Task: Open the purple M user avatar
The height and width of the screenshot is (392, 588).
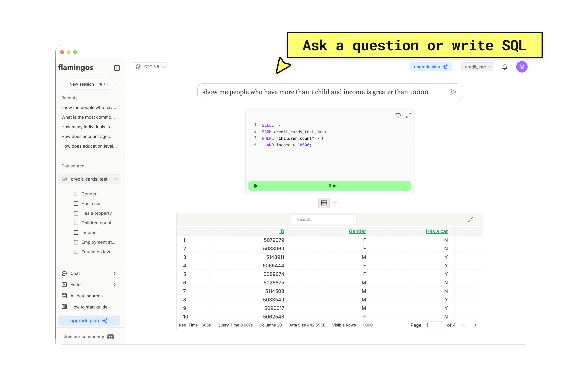Action: click(x=522, y=67)
